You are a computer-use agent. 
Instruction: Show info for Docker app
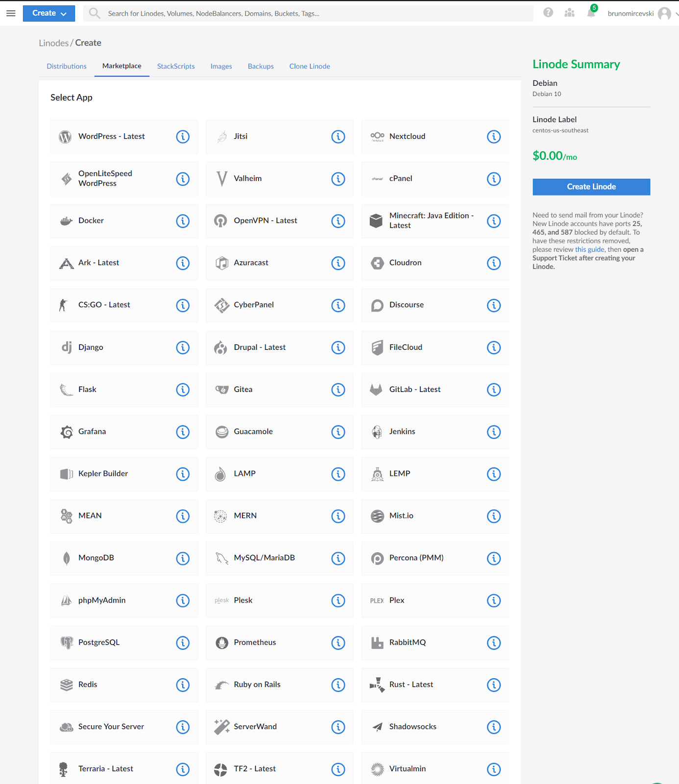(x=183, y=221)
